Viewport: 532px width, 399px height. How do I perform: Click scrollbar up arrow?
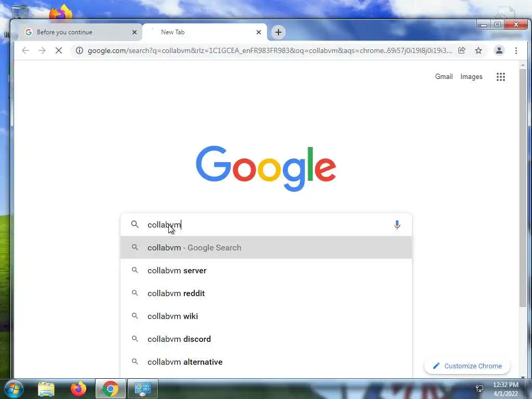click(523, 64)
